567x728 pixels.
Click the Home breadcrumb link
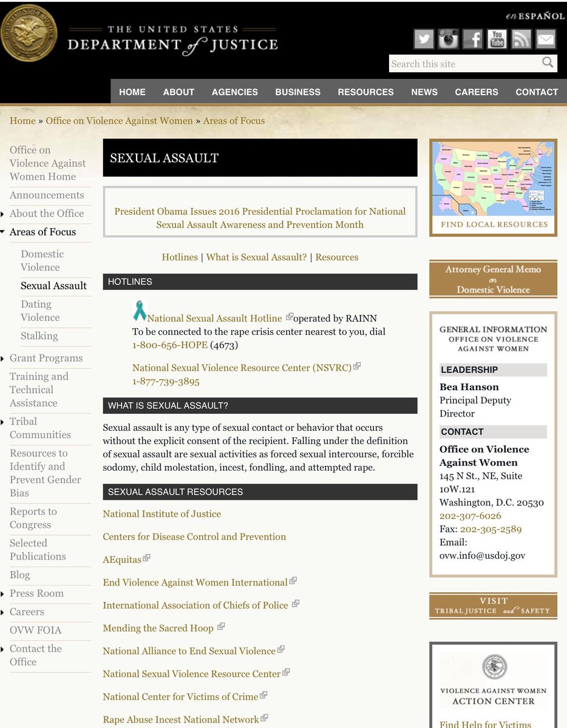[22, 121]
